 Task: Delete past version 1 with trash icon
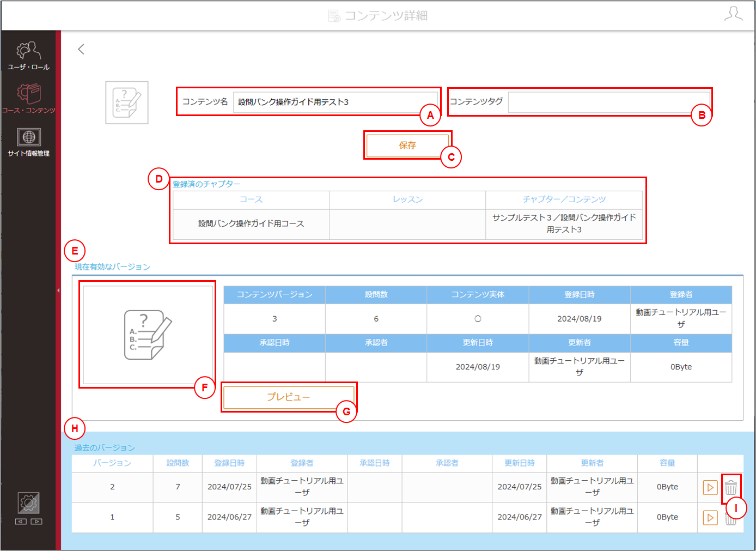point(731,519)
